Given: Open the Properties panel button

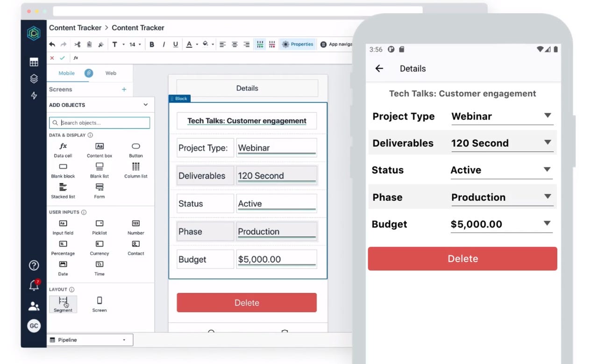Looking at the screenshot, I should [298, 44].
